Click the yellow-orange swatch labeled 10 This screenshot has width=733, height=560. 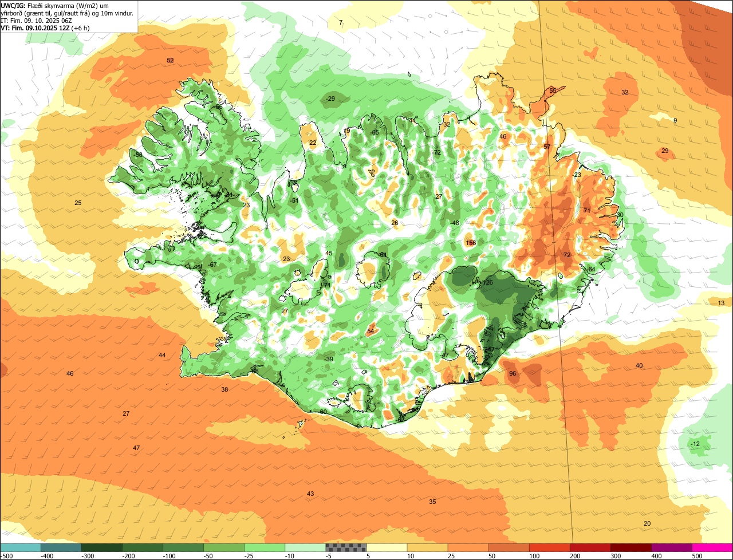pos(427,547)
